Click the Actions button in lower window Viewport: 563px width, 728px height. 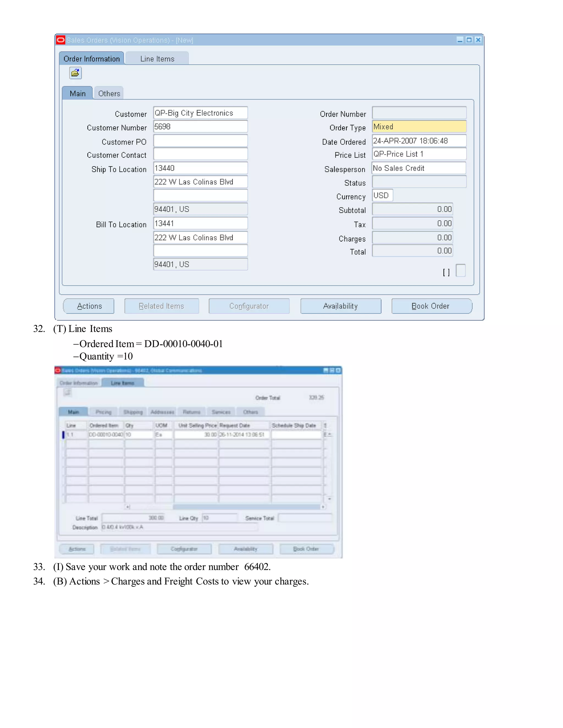coord(77,549)
